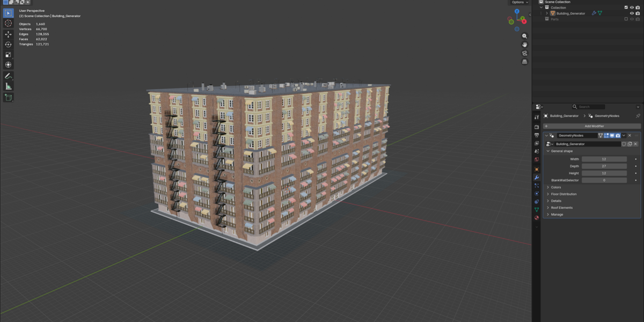Viewport: 644px width, 322px height.
Task: Choose the Measure tool
Action: click(8, 86)
